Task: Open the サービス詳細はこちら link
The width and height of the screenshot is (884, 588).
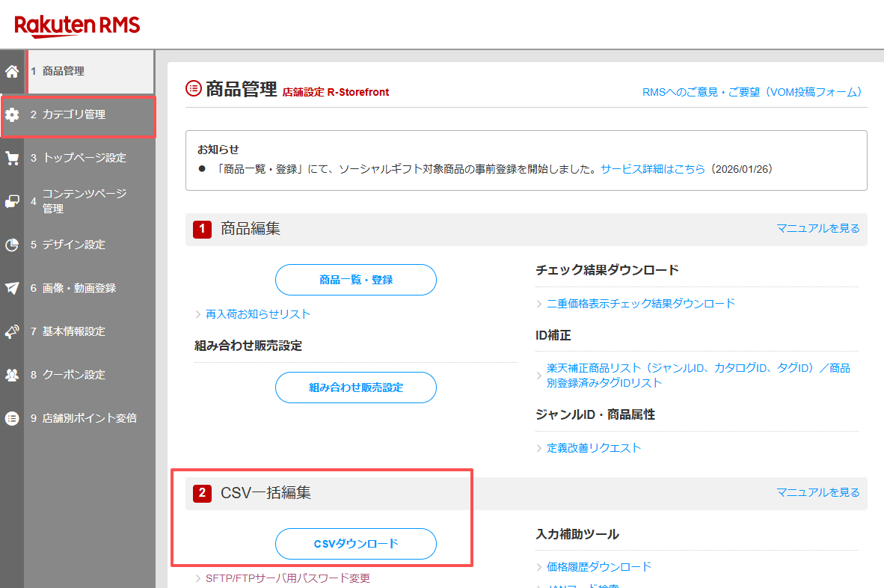Action: [653, 169]
